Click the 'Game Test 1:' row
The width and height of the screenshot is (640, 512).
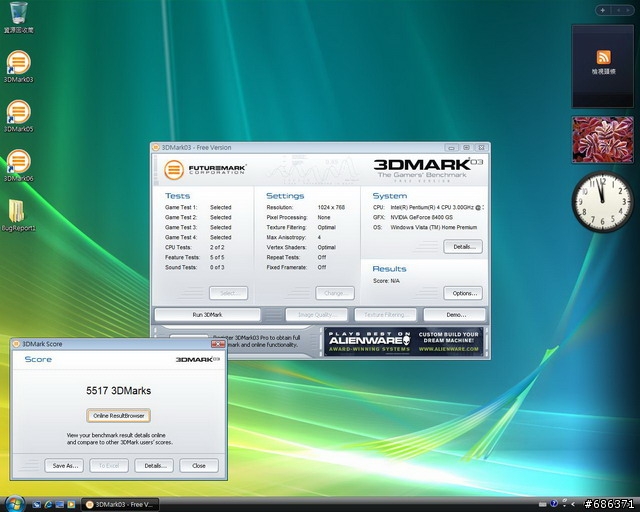pyautogui.click(x=198, y=207)
